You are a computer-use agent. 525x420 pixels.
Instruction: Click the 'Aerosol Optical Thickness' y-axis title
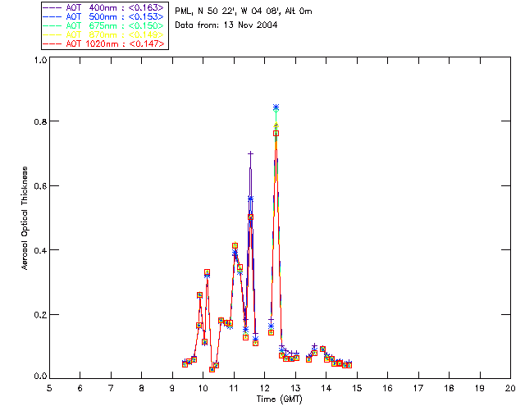pos(24,218)
